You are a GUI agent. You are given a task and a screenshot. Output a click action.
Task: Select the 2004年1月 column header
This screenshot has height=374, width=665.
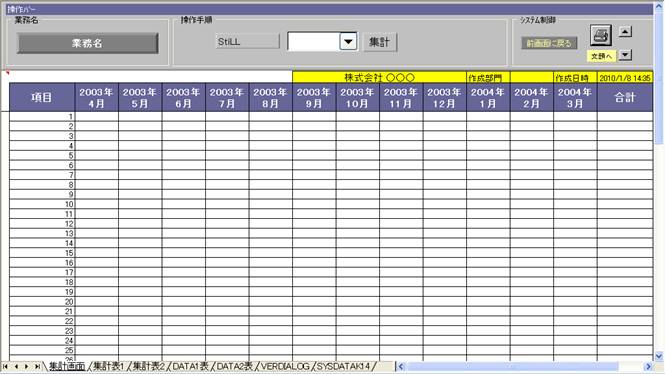pyautogui.click(x=488, y=98)
